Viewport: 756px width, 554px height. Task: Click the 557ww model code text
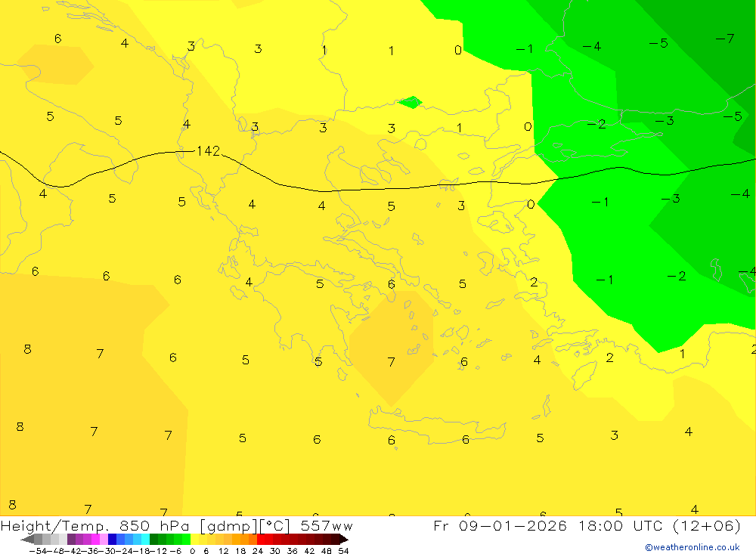click(x=327, y=526)
